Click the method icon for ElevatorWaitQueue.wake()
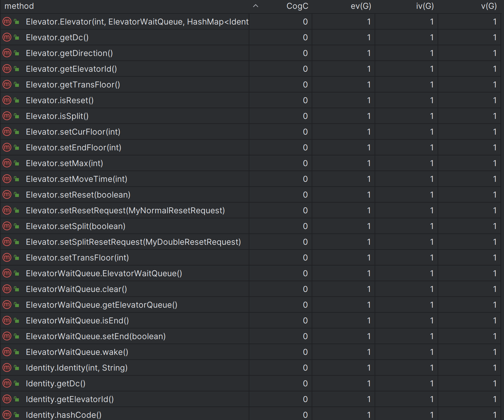The image size is (504, 420). click(7, 352)
